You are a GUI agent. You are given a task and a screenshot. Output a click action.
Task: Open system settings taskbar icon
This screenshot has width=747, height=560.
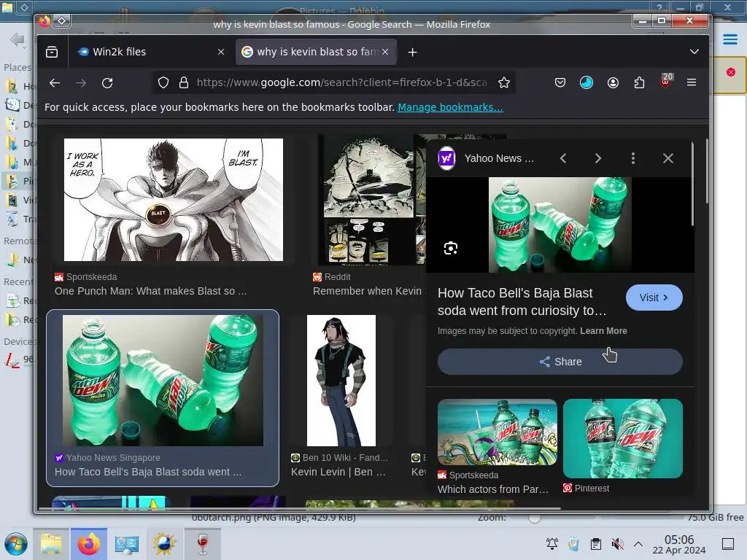point(127,544)
